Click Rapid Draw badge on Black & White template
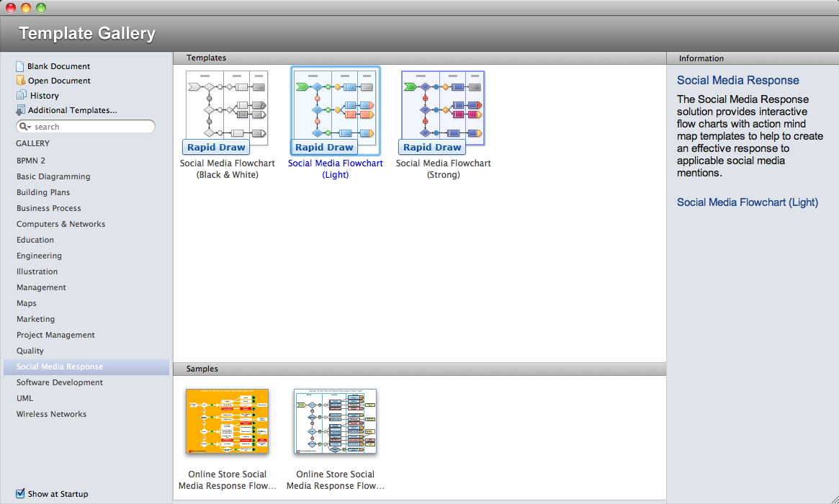This screenshot has height=504, width=839. (216, 147)
